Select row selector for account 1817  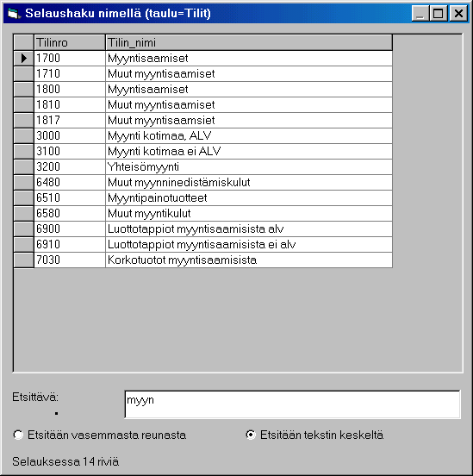click(23, 120)
